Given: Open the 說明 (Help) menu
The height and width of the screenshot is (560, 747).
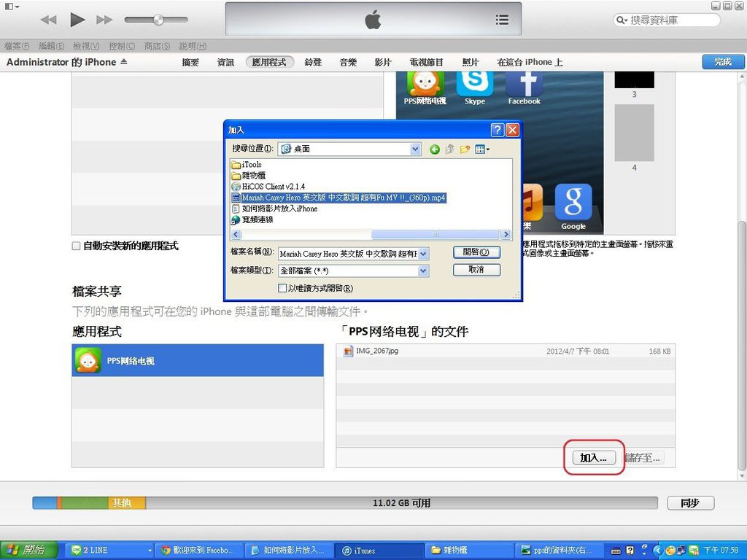Looking at the screenshot, I should [193, 46].
